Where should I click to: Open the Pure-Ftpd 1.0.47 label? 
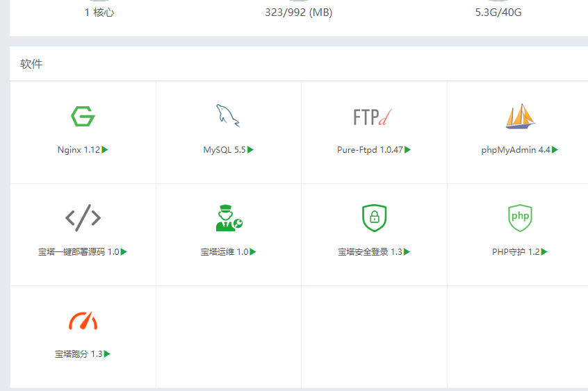(x=370, y=150)
